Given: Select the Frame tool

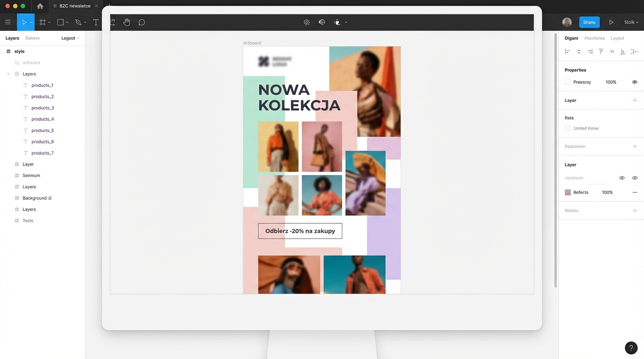Looking at the screenshot, I should (43, 22).
